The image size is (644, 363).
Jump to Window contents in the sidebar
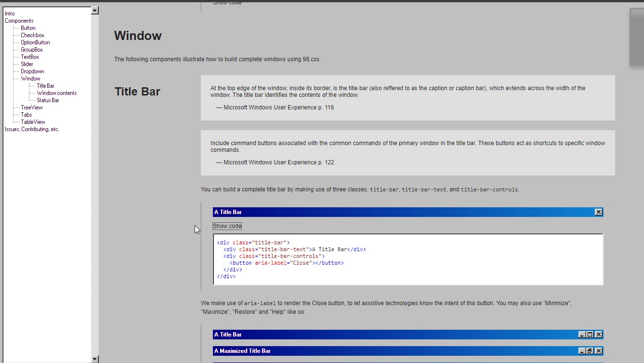(57, 93)
